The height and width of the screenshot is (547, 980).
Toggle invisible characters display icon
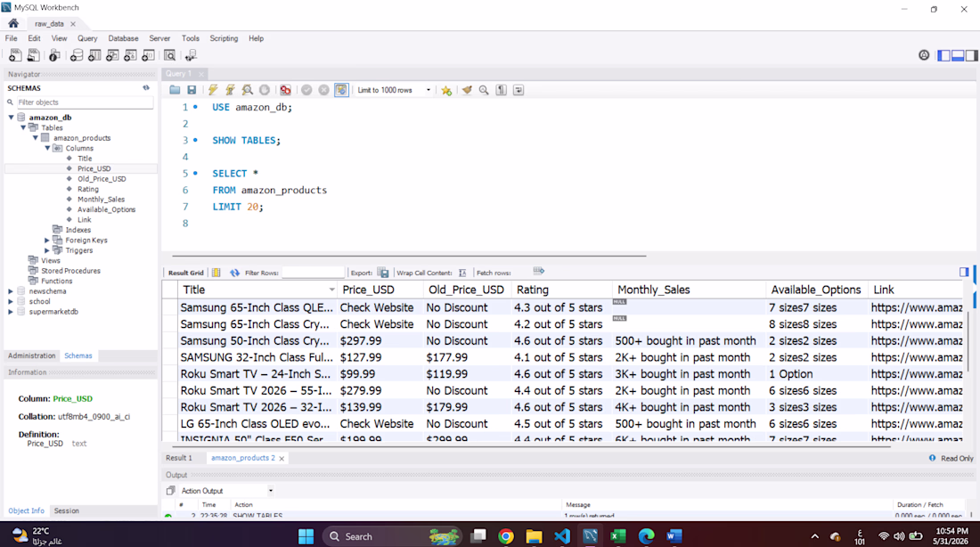(x=502, y=90)
